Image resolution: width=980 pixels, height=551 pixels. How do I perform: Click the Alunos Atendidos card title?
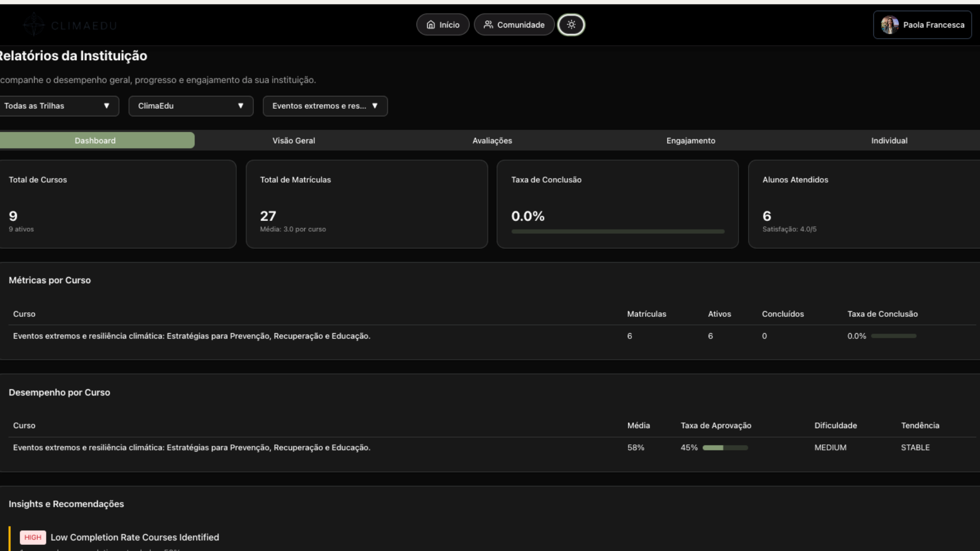coord(795,180)
